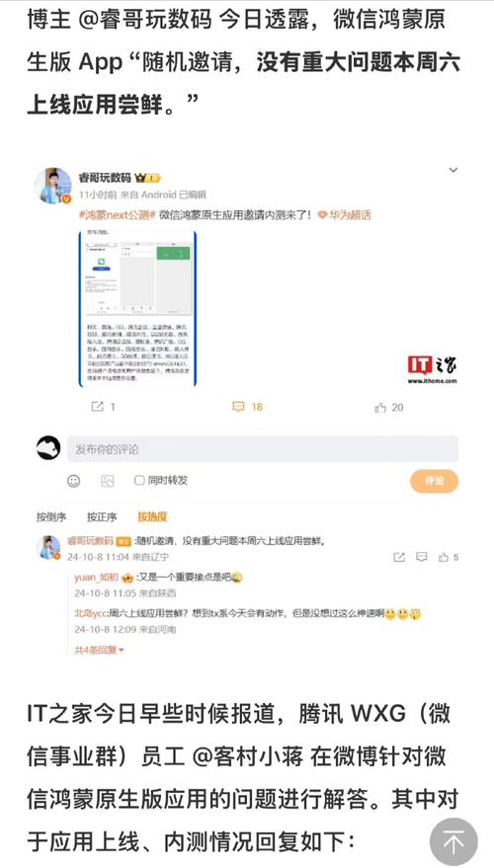Select the 按热度 sorting tab
Screen dimensions: 494x868
click(152, 517)
